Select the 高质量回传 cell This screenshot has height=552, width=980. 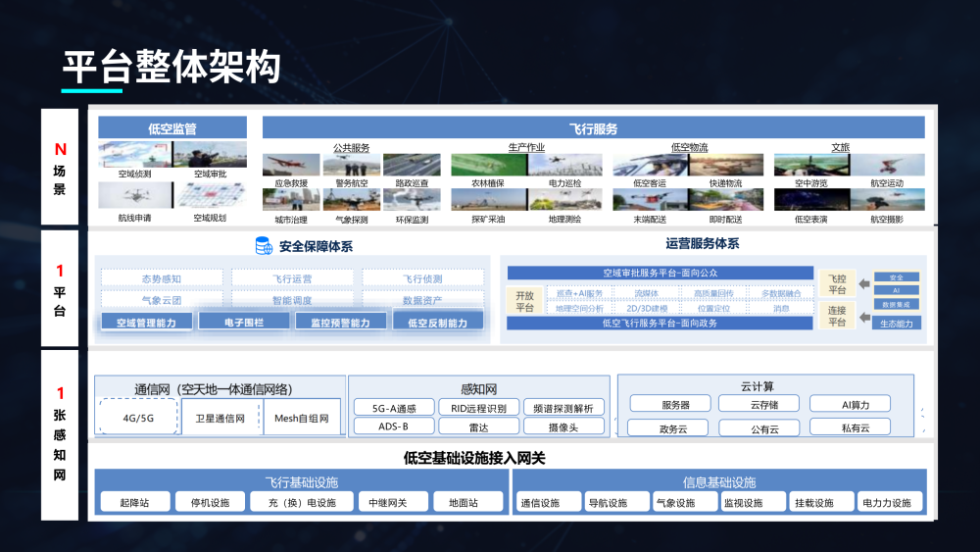713,293
